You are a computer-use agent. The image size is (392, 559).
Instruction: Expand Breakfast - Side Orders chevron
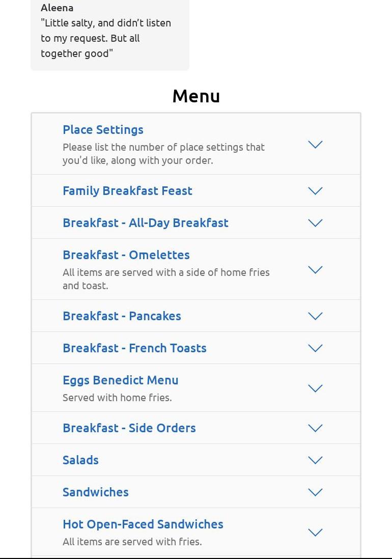click(x=315, y=428)
